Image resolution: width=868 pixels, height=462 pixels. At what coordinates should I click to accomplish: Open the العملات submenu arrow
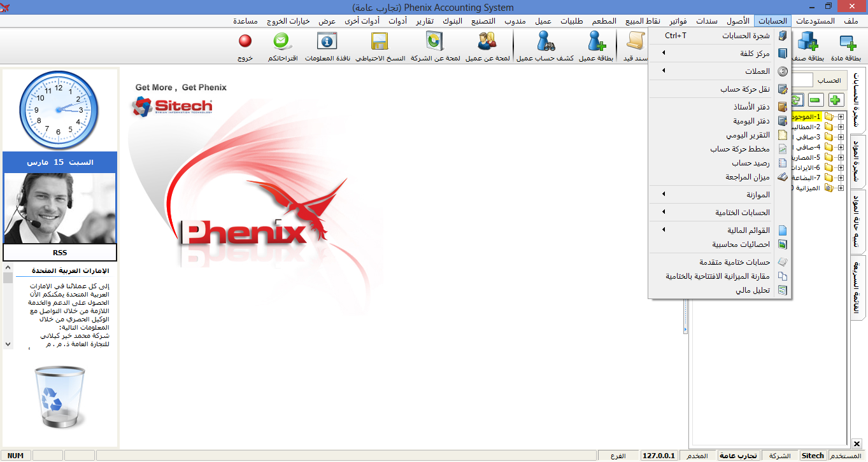click(662, 71)
